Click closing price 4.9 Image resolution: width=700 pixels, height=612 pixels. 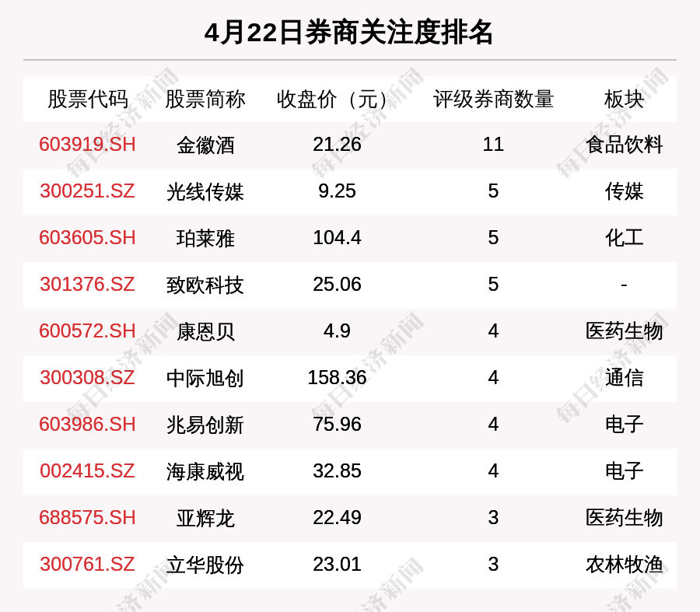337,331
